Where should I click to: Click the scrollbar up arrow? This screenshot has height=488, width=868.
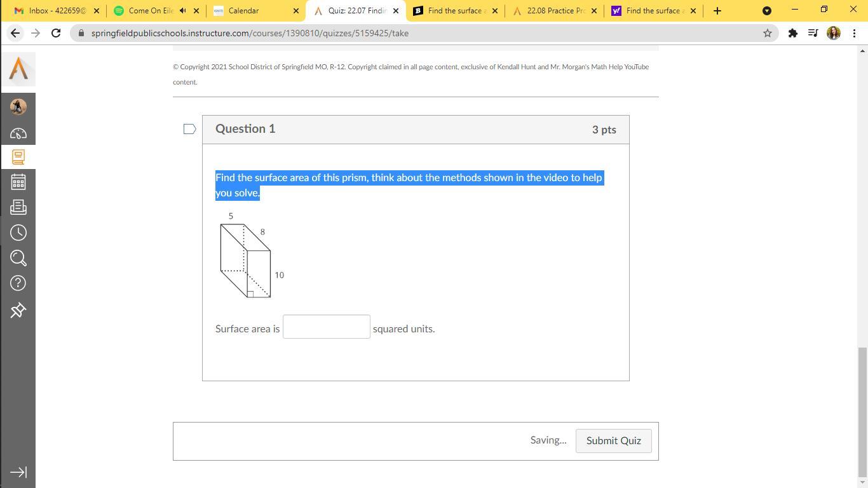click(862, 51)
